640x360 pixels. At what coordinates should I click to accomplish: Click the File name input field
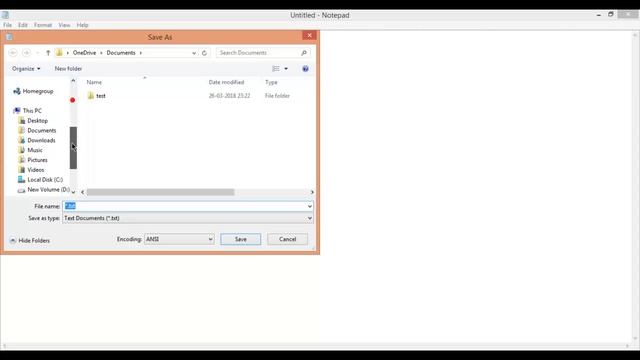click(184, 206)
